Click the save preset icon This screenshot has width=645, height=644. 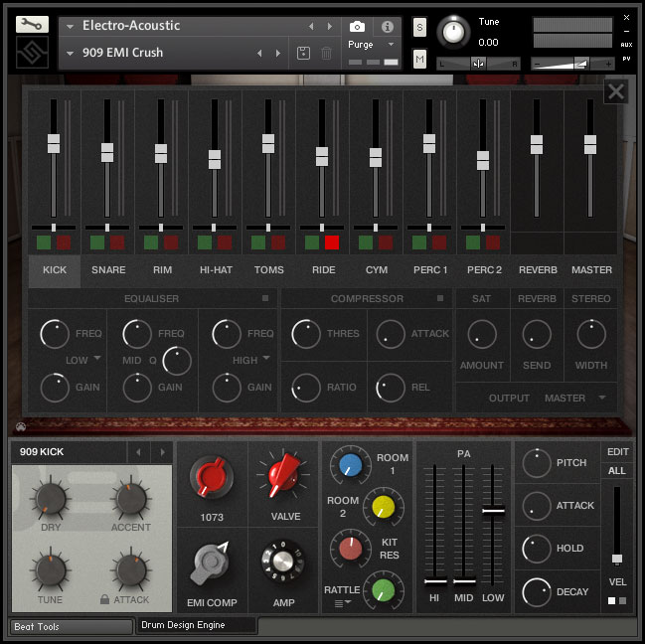303,53
